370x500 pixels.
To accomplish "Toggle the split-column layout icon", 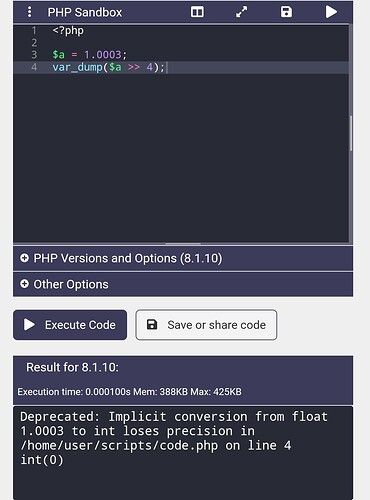I will (197, 12).
